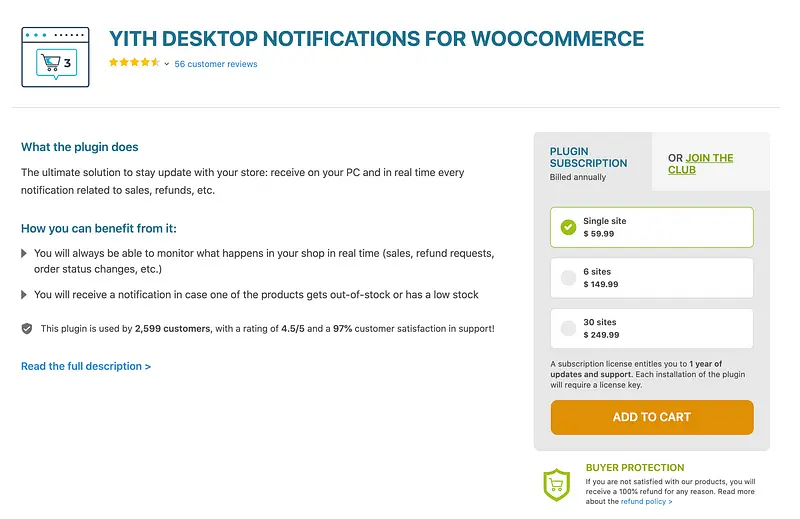800x519 pixels.
Task: Read the full description link
Action: pos(86,367)
